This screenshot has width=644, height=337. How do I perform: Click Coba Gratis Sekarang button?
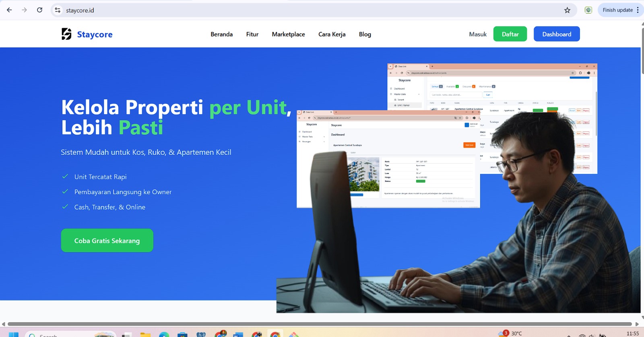click(107, 240)
